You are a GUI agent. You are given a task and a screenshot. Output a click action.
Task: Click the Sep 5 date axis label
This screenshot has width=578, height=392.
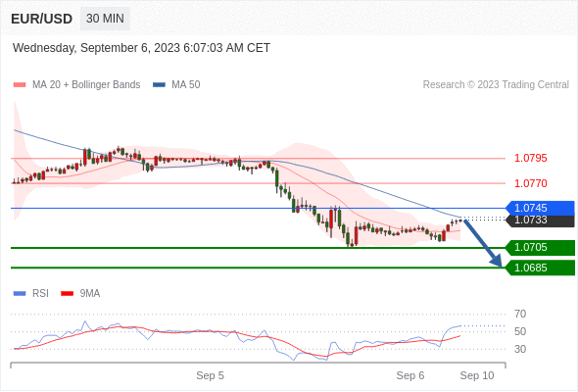click(210, 375)
